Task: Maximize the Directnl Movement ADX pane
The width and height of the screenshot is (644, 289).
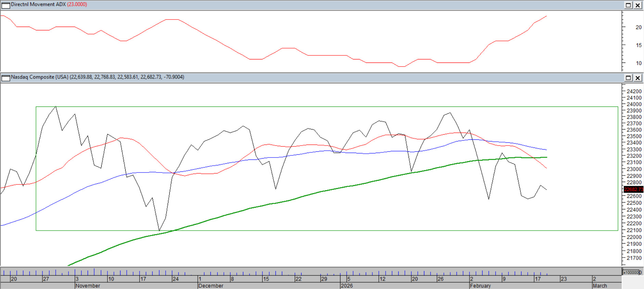Action: 628,5
